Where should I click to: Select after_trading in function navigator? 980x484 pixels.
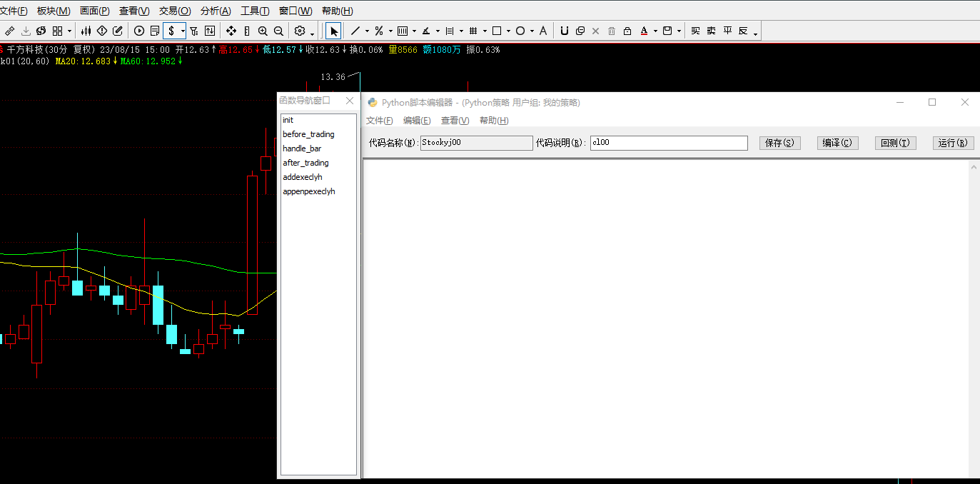tap(305, 163)
